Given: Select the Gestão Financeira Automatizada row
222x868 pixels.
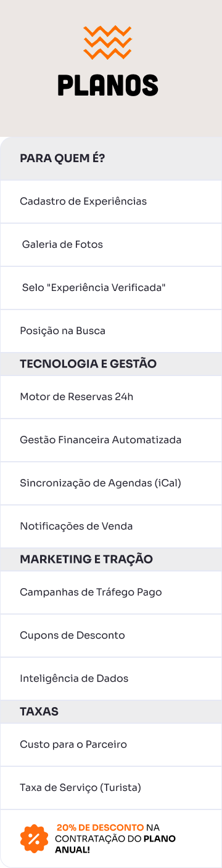Looking at the screenshot, I should 111,440.
